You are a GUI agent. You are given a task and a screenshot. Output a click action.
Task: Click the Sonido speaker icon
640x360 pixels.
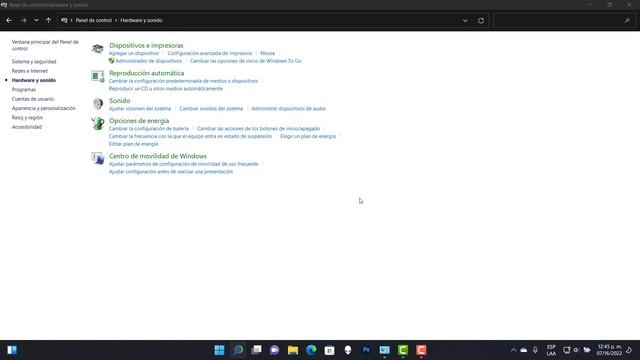point(98,104)
